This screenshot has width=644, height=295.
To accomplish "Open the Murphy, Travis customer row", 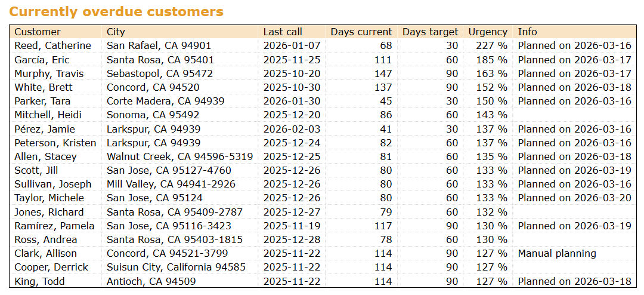I will click(x=49, y=73).
